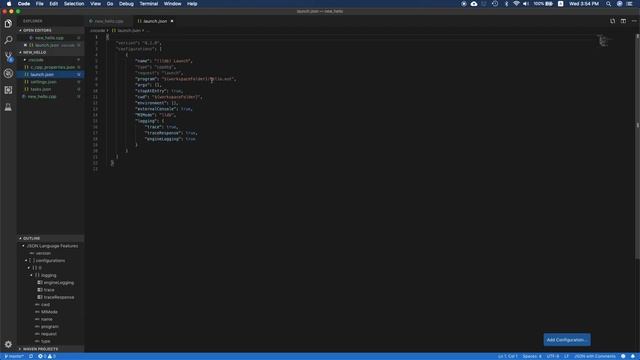Toggle the .vscode folder arrow
Screen dimensions: 640x360
[25, 60]
